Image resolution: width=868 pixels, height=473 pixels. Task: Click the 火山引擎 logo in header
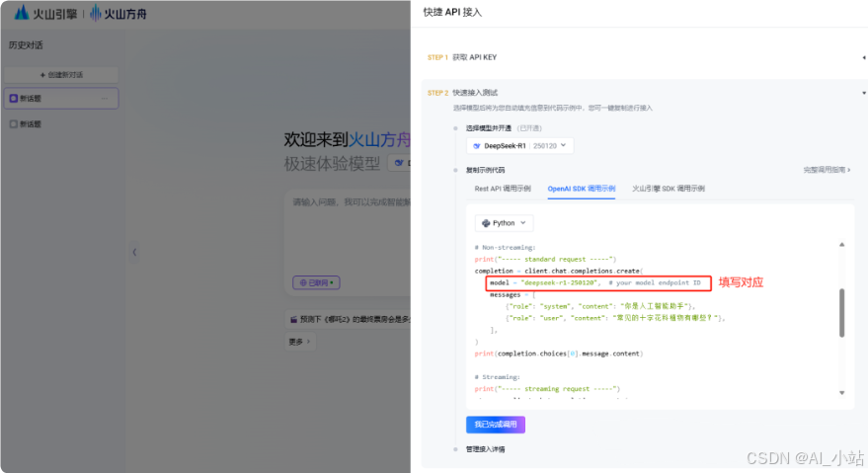45,13
